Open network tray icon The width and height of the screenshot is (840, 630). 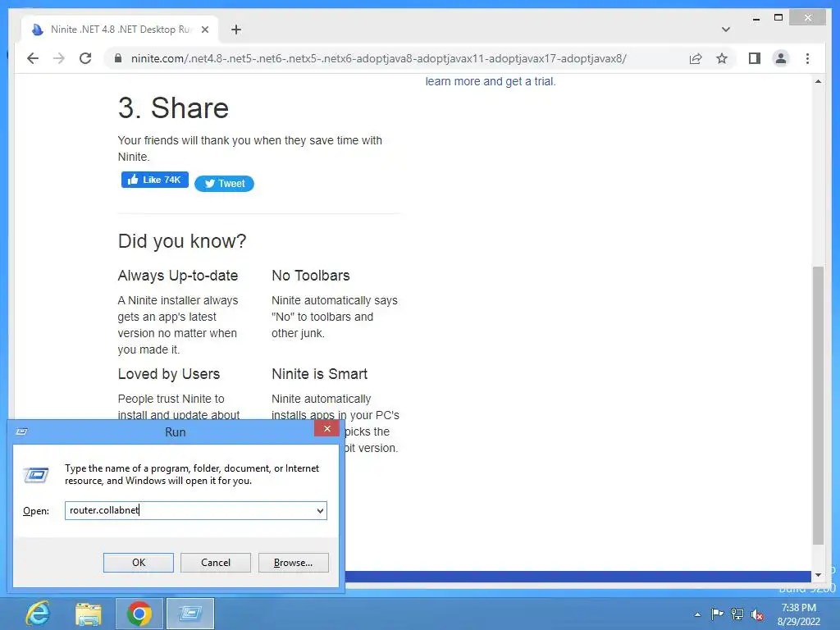[737, 614]
